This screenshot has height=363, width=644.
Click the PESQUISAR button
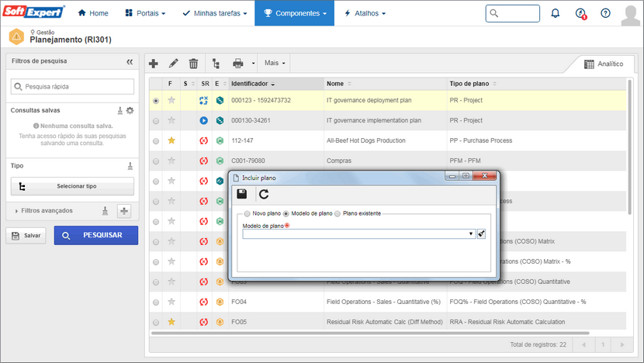96,235
